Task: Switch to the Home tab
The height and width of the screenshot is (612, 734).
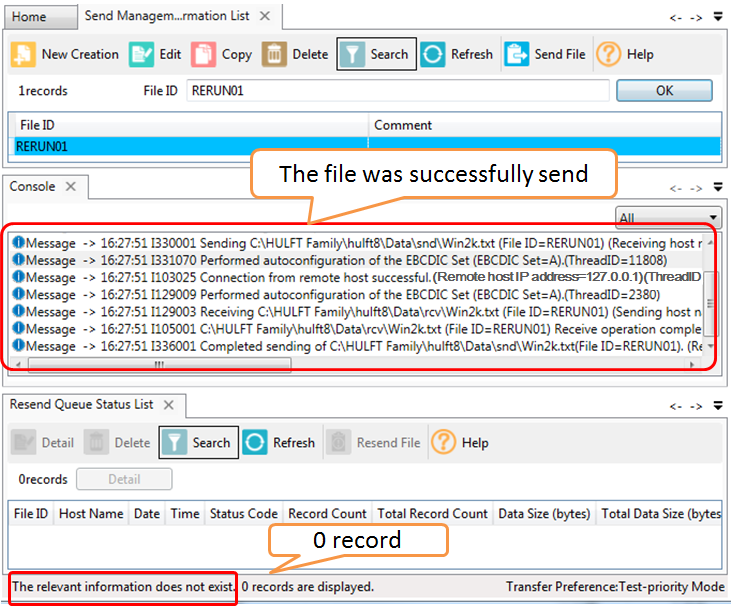Action: coord(29,17)
